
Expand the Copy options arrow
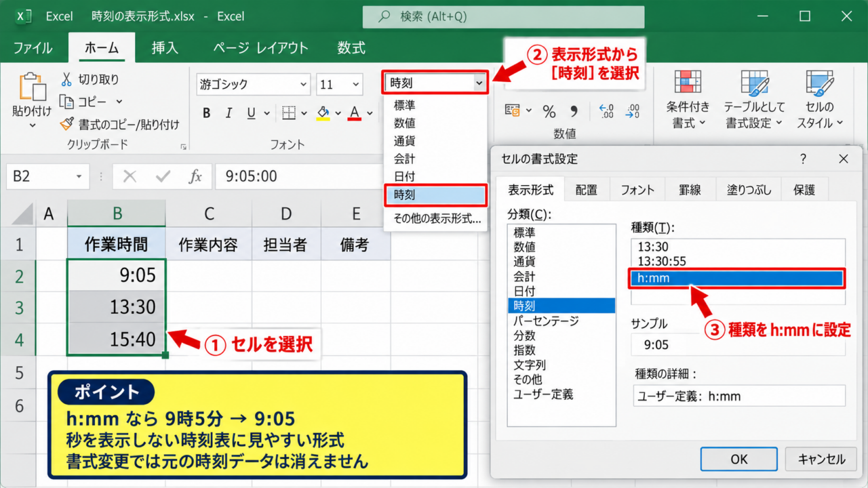click(x=119, y=102)
